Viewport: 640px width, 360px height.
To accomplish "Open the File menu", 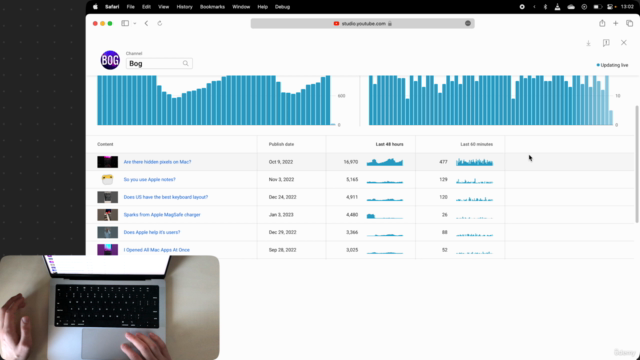I will pyautogui.click(x=130, y=7).
